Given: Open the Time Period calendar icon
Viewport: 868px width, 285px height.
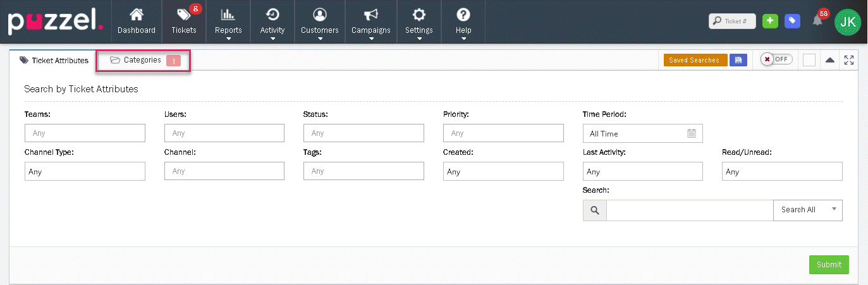Looking at the screenshot, I should [x=691, y=133].
